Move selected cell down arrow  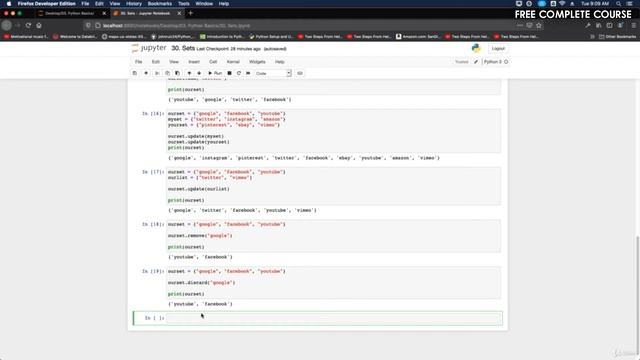pos(199,73)
